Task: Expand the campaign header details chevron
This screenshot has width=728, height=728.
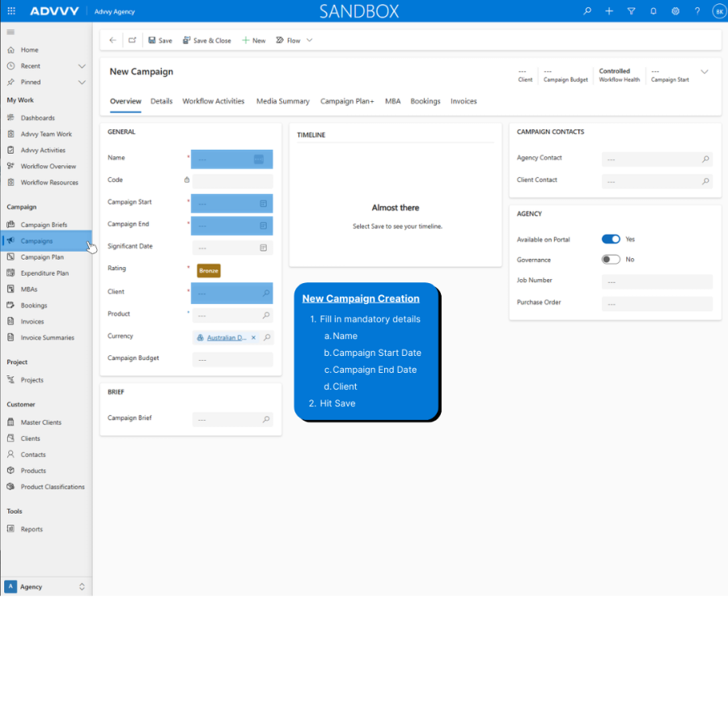Action: [705, 72]
